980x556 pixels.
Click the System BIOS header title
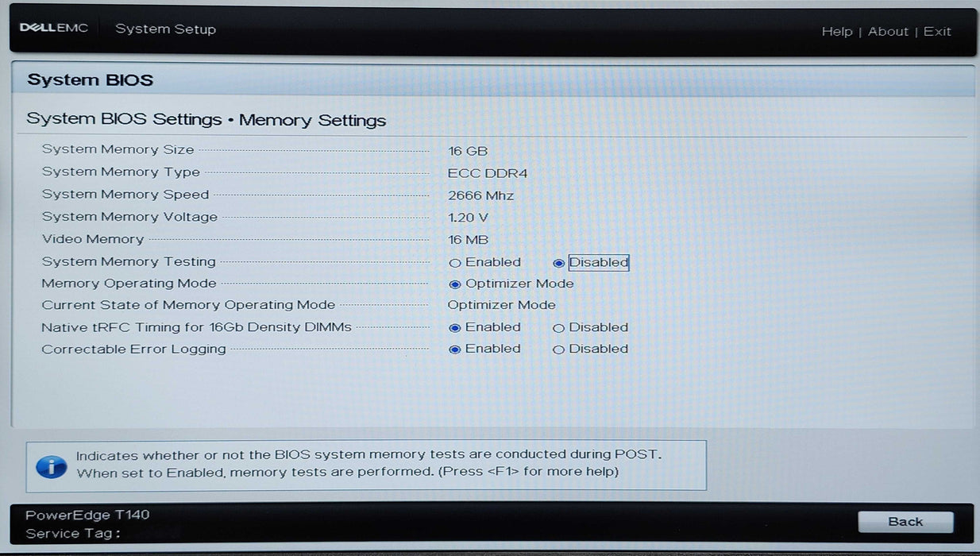90,80
